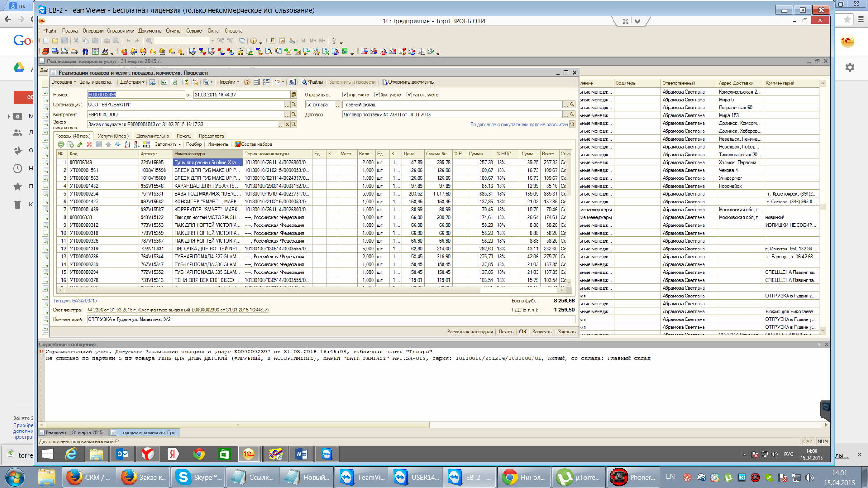The image size is (868, 488).
Task: Click the add row green plus icon
Action: tap(61, 145)
